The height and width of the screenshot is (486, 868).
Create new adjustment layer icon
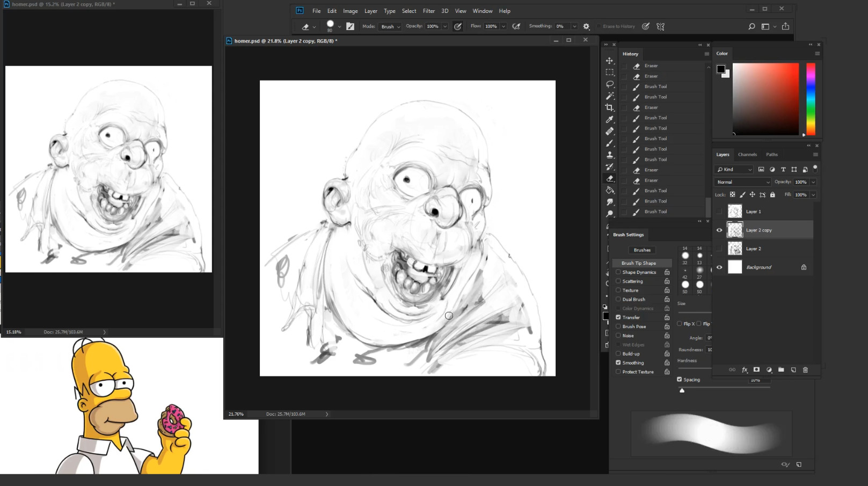coord(769,369)
